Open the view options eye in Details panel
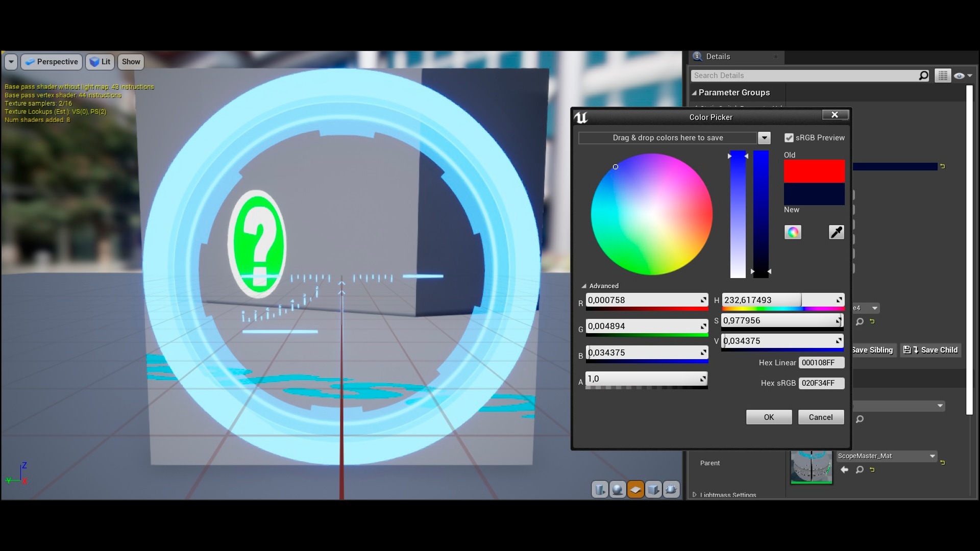Image resolution: width=980 pixels, height=551 pixels. 960,75
